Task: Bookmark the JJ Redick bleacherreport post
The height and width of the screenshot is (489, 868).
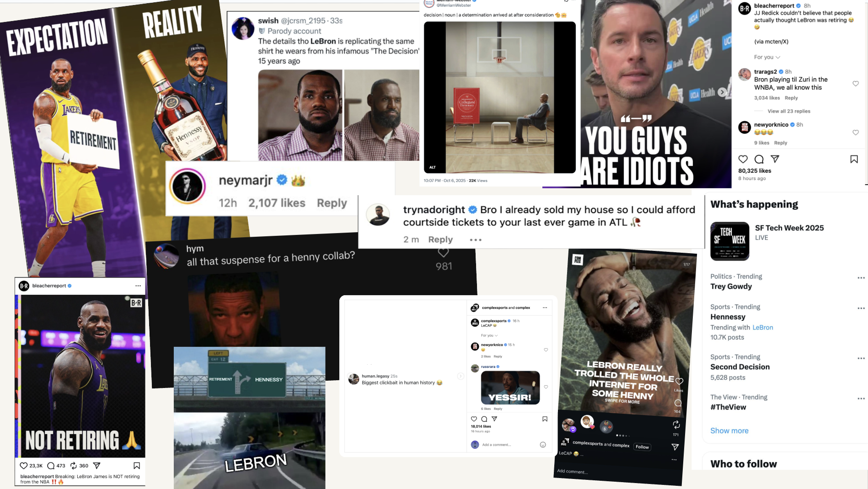Action: pos(854,159)
